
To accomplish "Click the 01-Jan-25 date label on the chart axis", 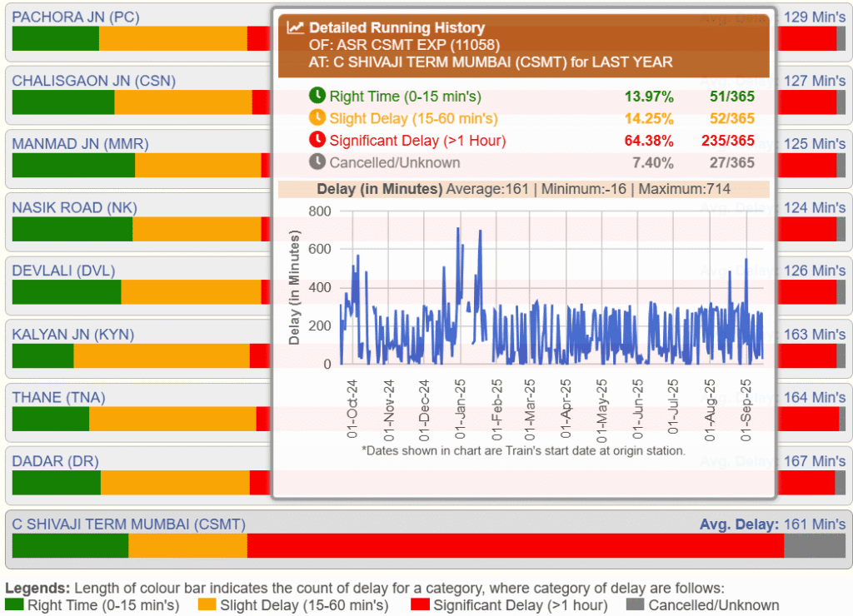I will tap(459, 409).
